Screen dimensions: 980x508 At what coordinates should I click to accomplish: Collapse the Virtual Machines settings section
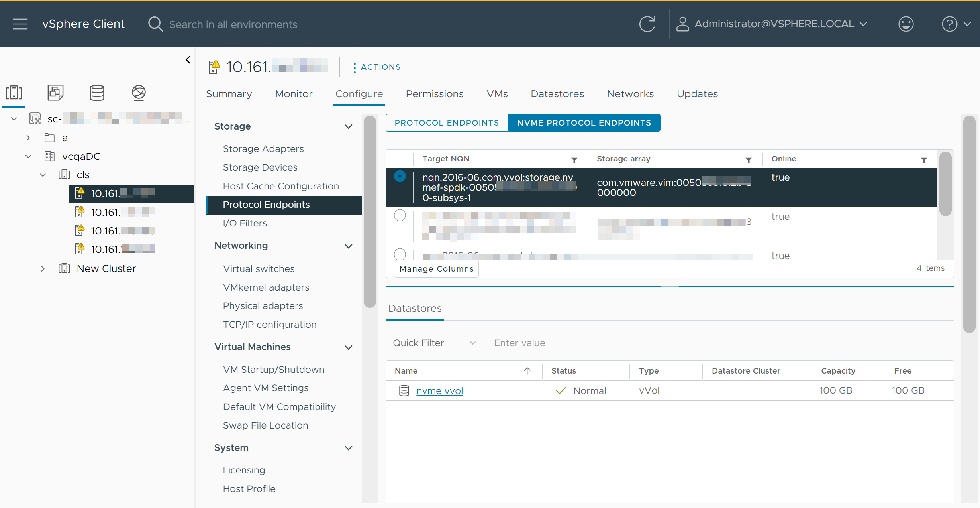click(x=348, y=347)
